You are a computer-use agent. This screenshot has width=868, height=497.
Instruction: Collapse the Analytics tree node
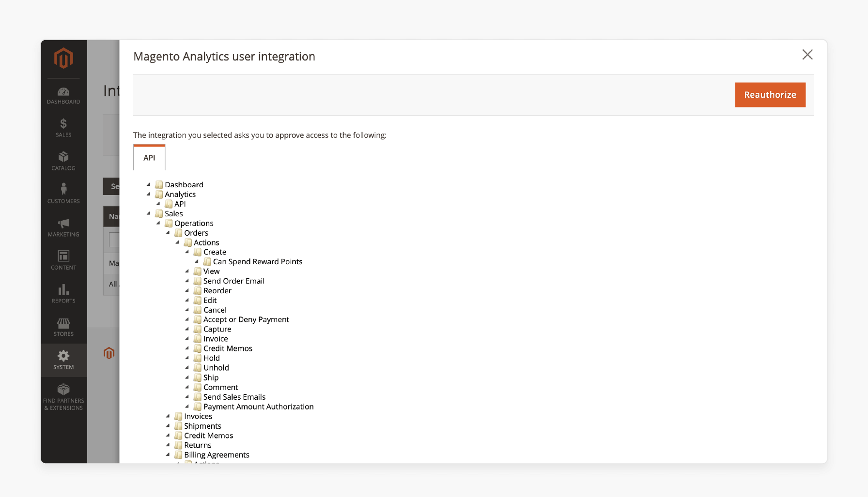tap(149, 194)
